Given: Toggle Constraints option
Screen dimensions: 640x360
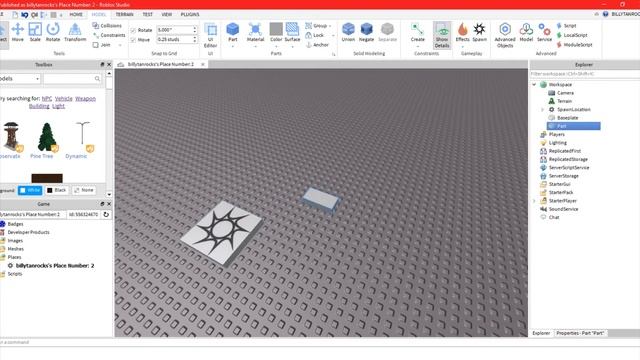Looking at the screenshot, I should (109, 35).
